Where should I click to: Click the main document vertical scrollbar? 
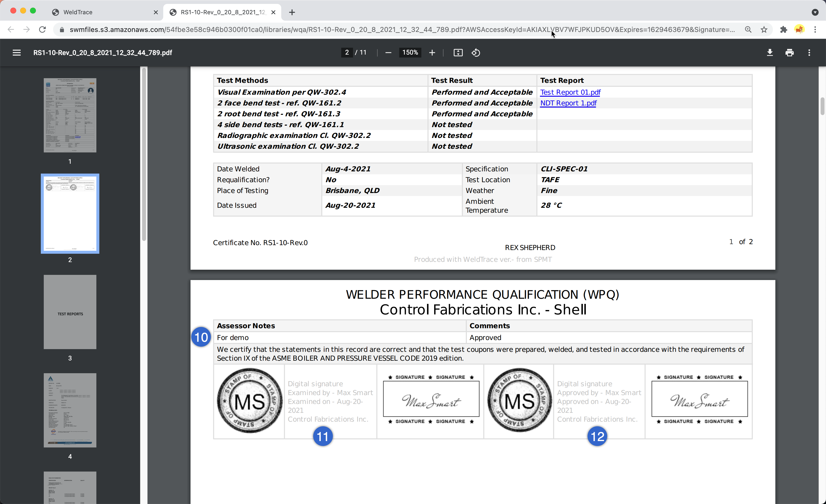click(822, 106)
